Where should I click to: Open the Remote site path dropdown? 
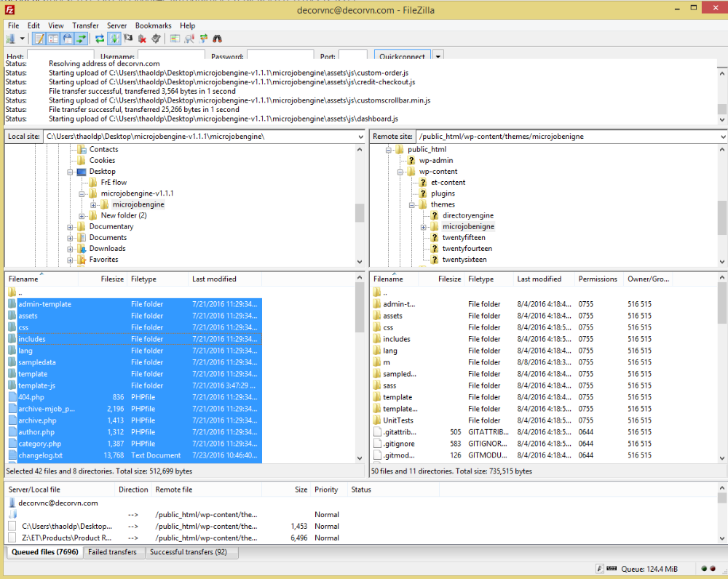[x=721, y=137]
